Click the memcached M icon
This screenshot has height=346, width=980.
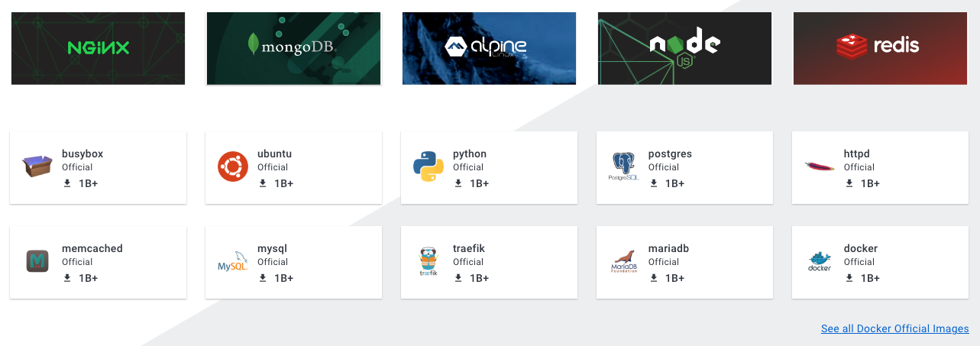tap(37, 261)
